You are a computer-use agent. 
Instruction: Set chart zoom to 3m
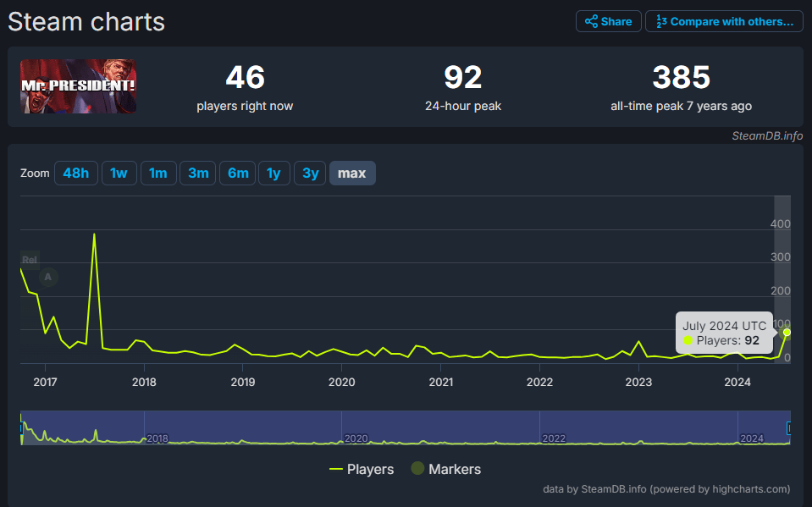point(198,173)
